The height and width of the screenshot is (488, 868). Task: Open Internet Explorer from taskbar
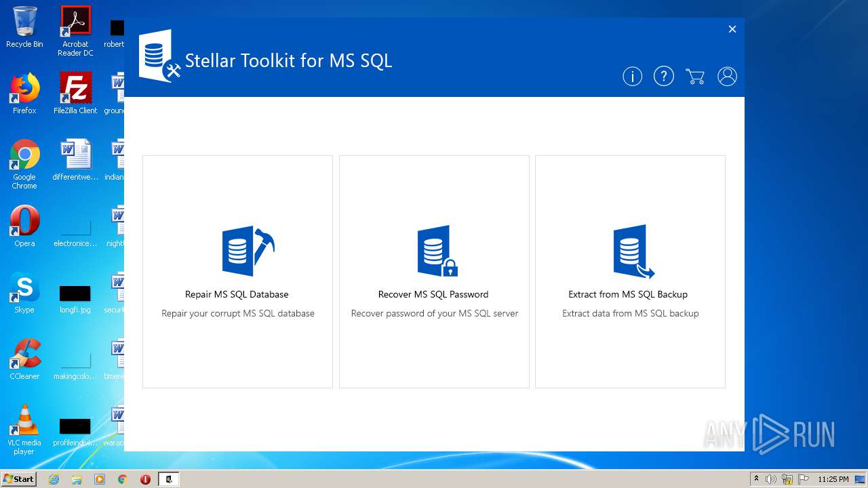[54, 479]
